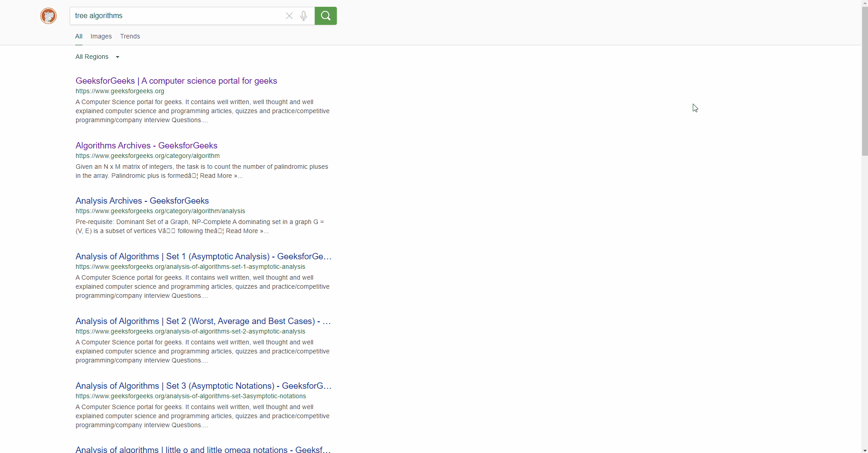
Task: Click the URL https://www.geeksforgeeks.org
Action: click(120, 91)
